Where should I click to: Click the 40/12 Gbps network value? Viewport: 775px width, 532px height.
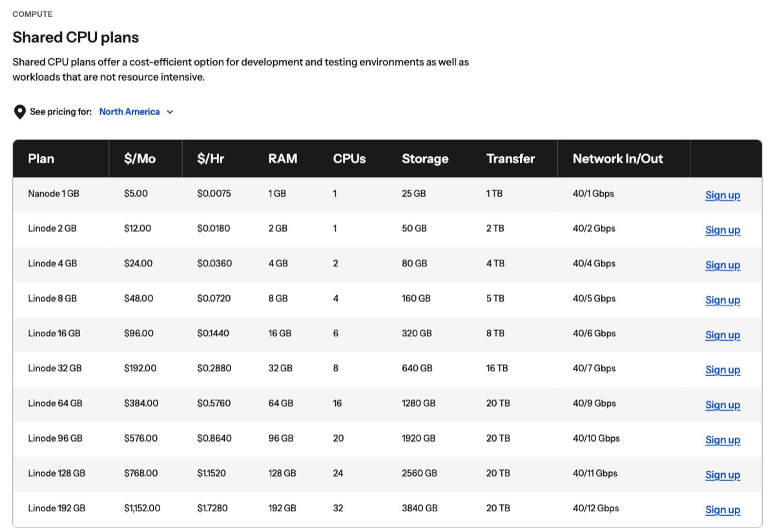tap(596, 508)
